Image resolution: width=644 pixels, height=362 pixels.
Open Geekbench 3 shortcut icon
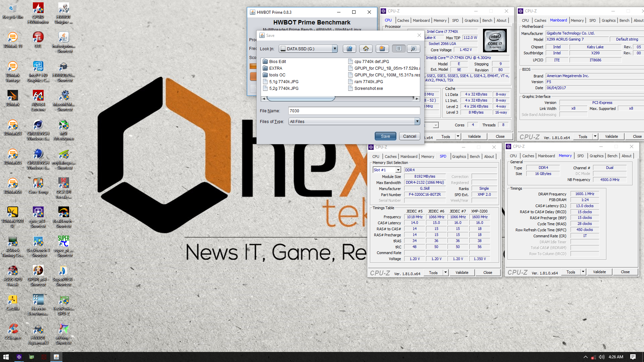(38, 247)
